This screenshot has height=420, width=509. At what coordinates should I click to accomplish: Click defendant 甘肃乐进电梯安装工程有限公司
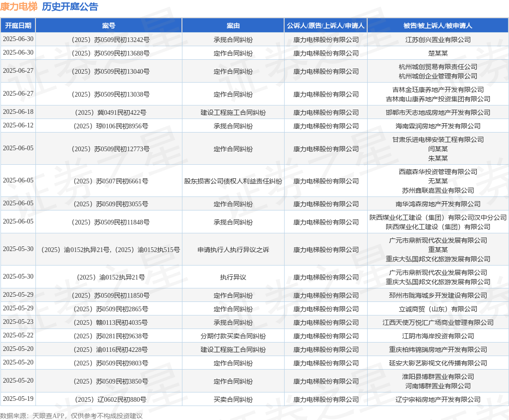[x=438, y=140]
